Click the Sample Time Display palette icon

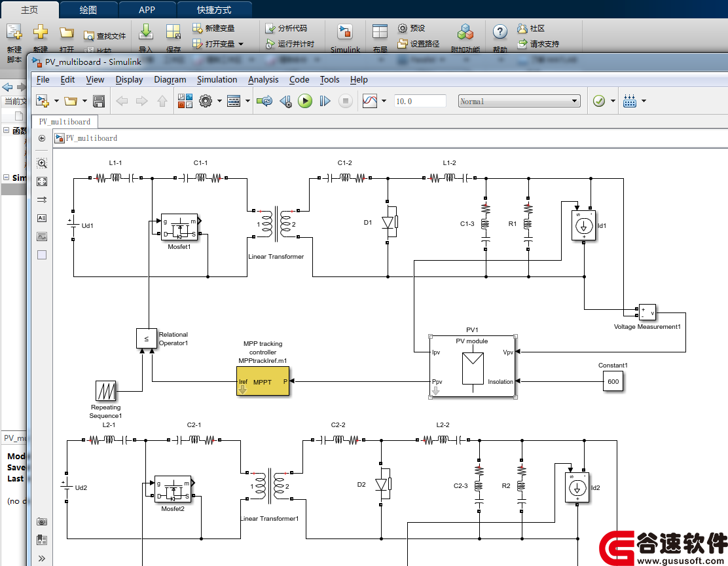point(42,200)
